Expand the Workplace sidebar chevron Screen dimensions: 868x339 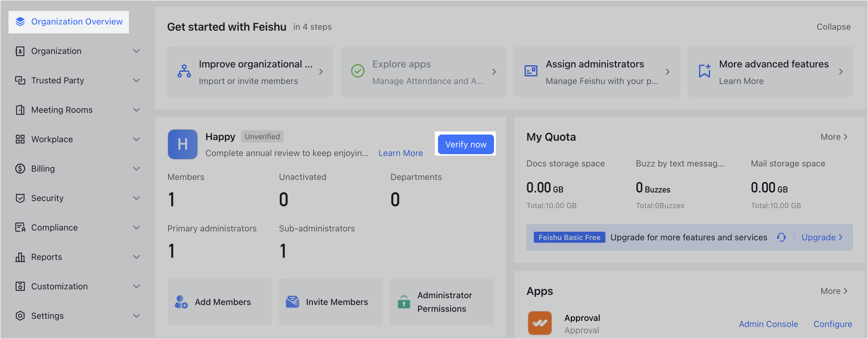(136, 139)
